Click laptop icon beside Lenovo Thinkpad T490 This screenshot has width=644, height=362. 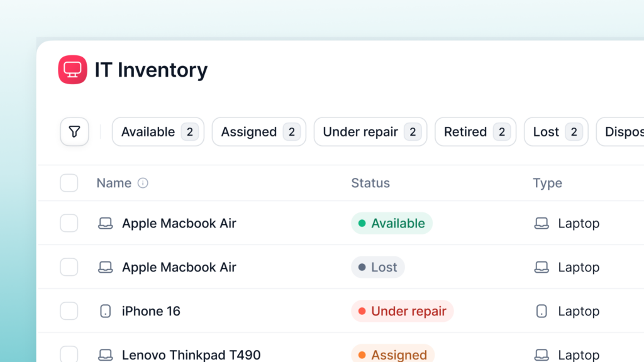pos(106,355)
